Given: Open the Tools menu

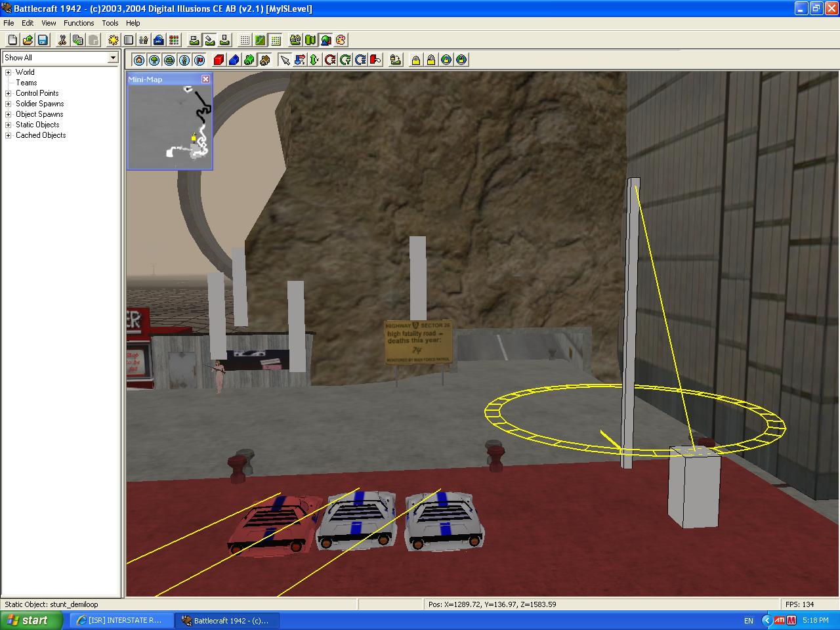Looking at the screenshot, I should [x=110, y=23].
